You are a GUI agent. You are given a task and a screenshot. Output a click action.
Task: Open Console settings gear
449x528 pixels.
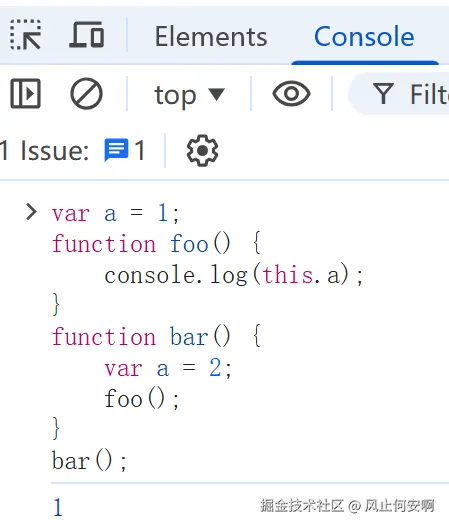[202, 151]
